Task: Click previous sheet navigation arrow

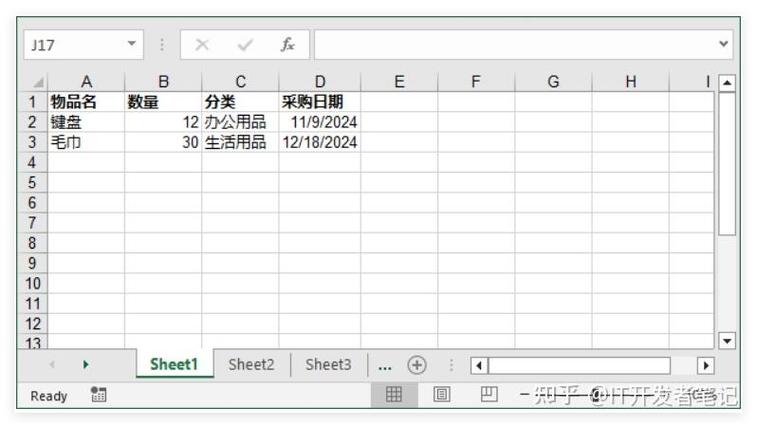Action: (52, 364)
